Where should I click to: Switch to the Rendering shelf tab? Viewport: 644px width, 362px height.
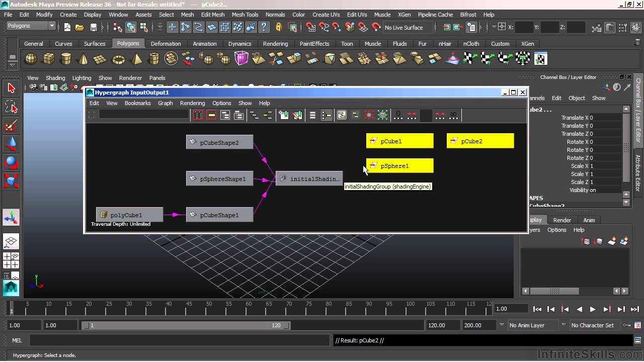click(275, 44)
